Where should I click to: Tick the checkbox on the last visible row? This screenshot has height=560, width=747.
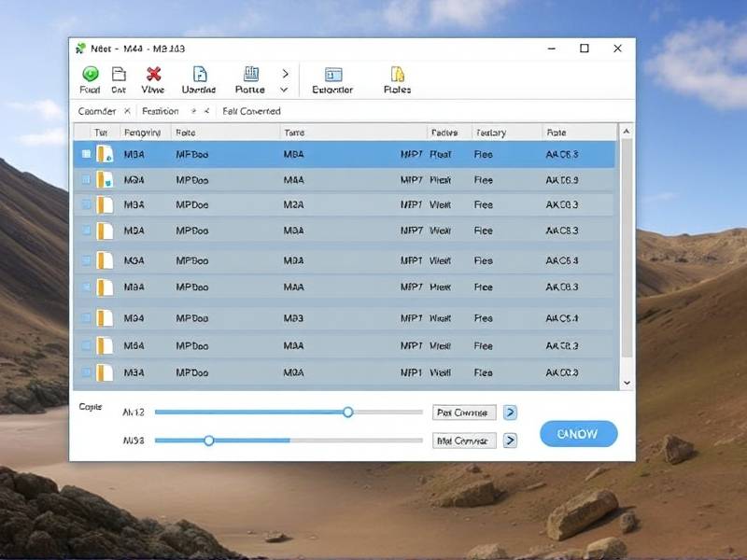pos(86,372)
